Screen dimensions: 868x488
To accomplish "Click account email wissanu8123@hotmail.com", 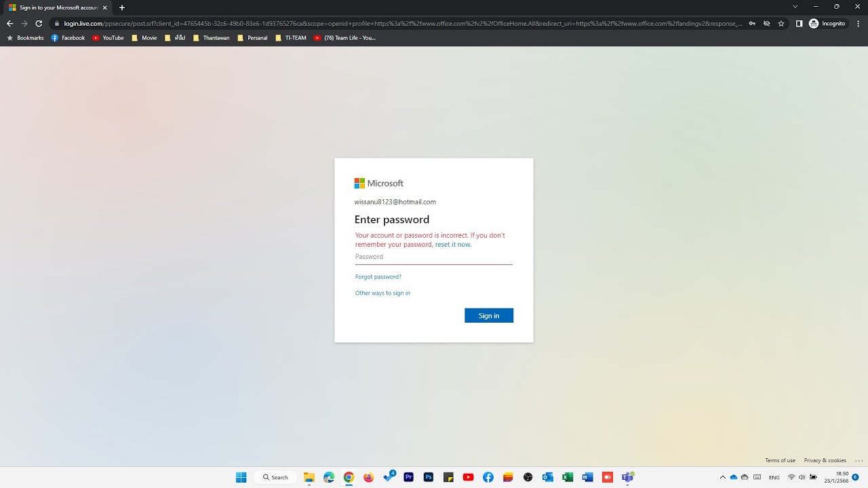I will [x=395, y=202].
